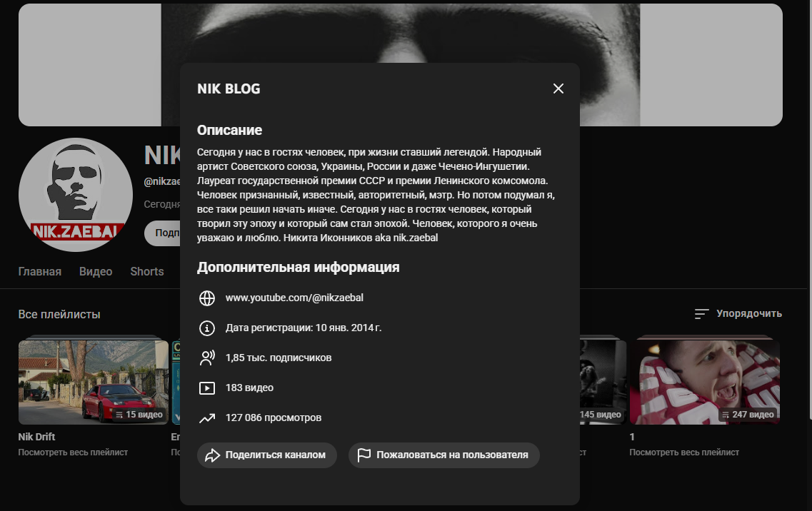Viewport: 812px width, 511px height.
Task: Click the Поделиться каналом button
Action: click(x=266, y=455)
